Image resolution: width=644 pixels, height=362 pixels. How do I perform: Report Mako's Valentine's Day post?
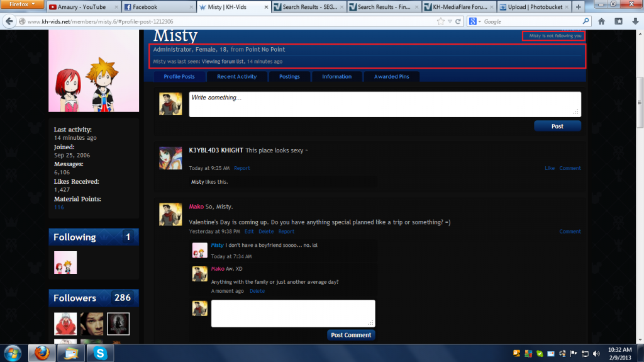click(x=286, y=232)
